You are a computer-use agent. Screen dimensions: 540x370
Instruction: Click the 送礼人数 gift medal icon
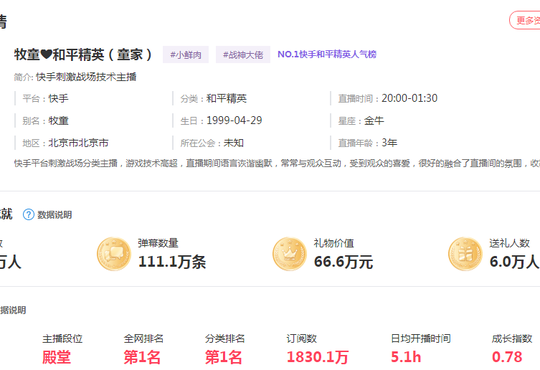(x=465, y=254)
